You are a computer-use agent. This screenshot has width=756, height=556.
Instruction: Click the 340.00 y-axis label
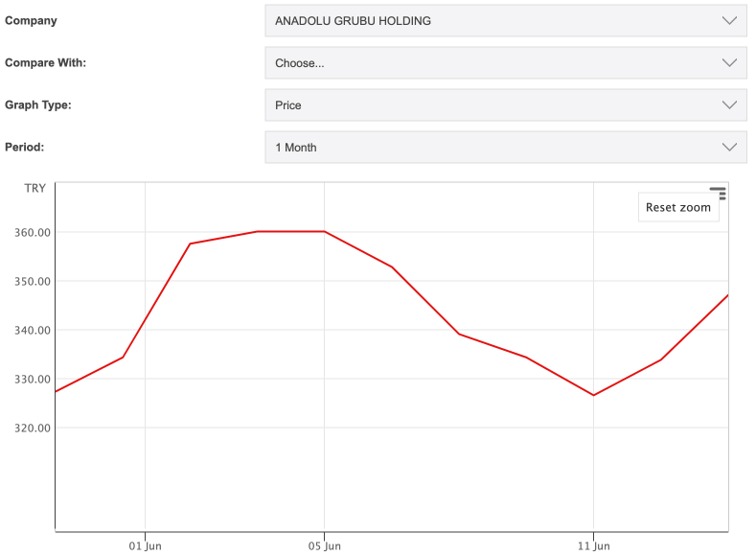tap(32, 330)
